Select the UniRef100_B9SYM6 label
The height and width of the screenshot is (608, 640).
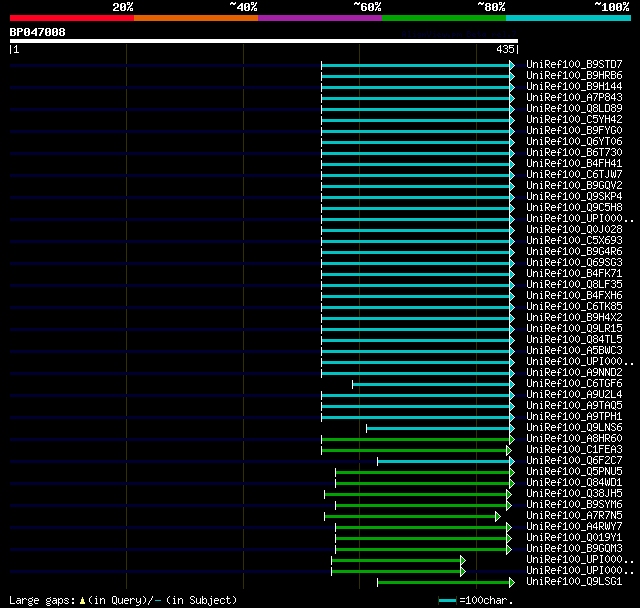pyautogui.click(x=574, y=505)
